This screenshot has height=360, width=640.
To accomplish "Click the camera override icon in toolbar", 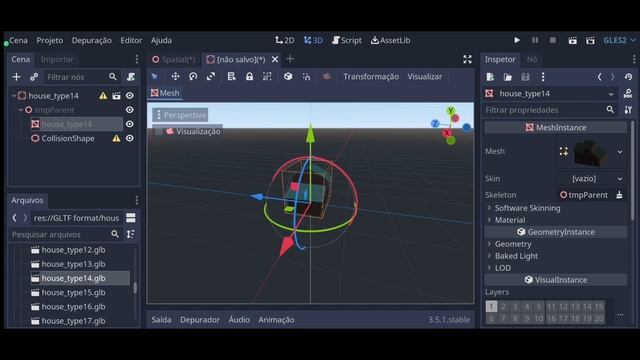I will (x=327, y=77).
